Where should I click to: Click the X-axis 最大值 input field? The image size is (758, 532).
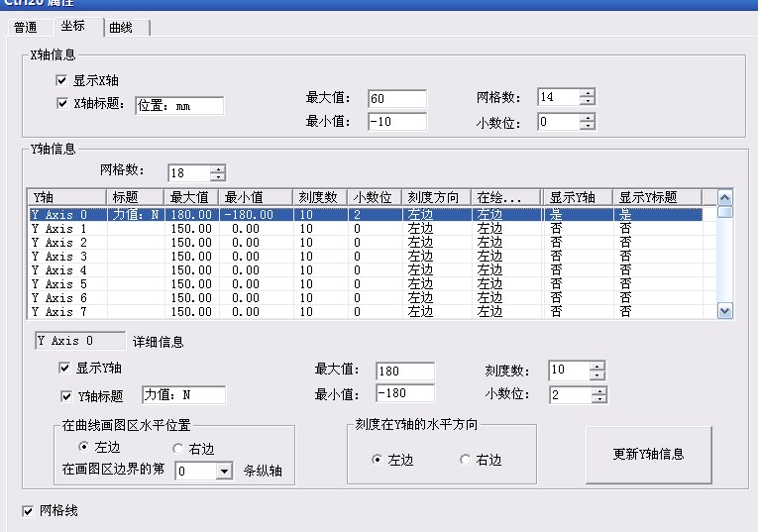396,98
